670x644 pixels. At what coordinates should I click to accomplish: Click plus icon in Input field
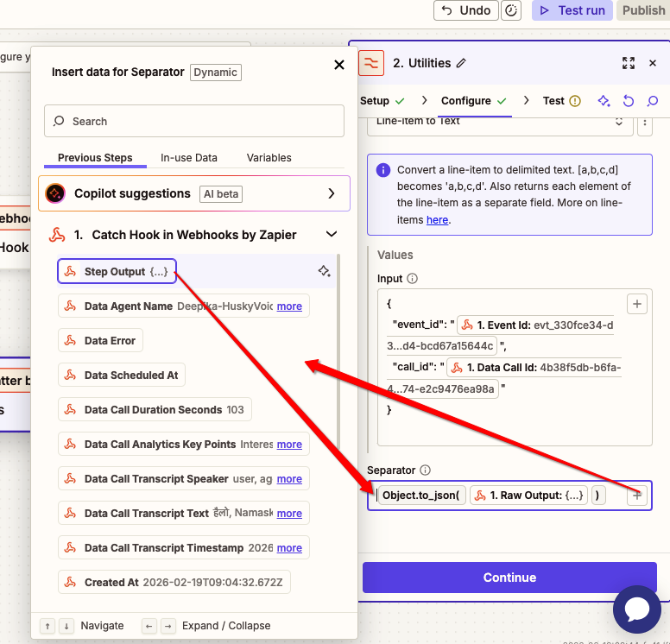click(x=636, y=303)
